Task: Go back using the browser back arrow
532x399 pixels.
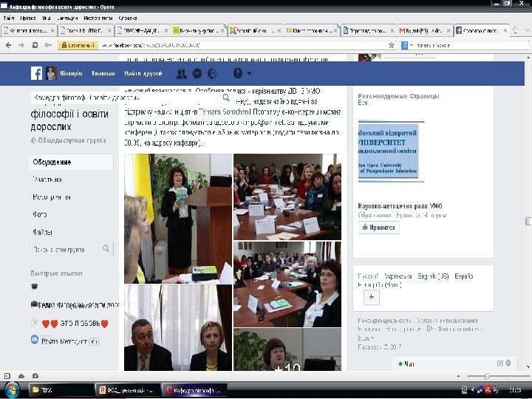Action: (x=8, y=45)
